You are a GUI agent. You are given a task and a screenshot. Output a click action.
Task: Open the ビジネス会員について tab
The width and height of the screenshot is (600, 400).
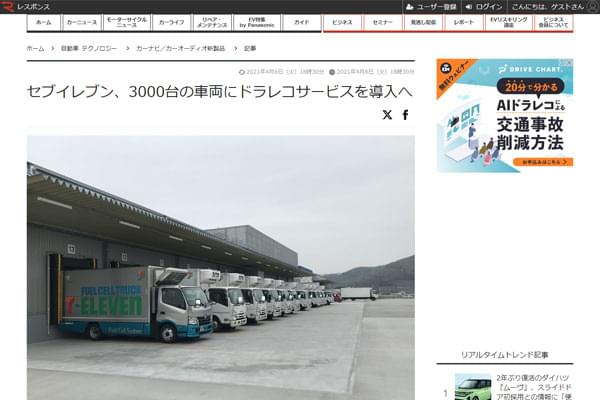(x=553, y=23)
